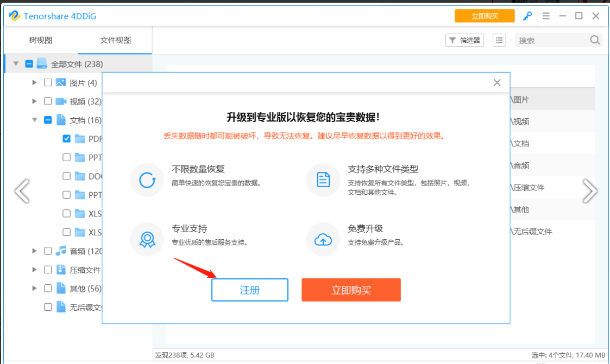
Task: Check the 视频 (32) checkbox
Action: [47, 101]
